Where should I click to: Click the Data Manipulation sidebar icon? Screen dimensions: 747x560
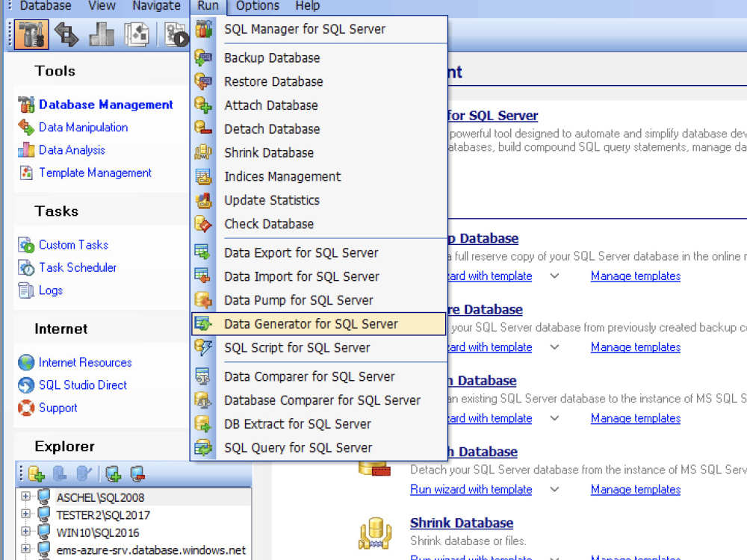pos(26,127)
